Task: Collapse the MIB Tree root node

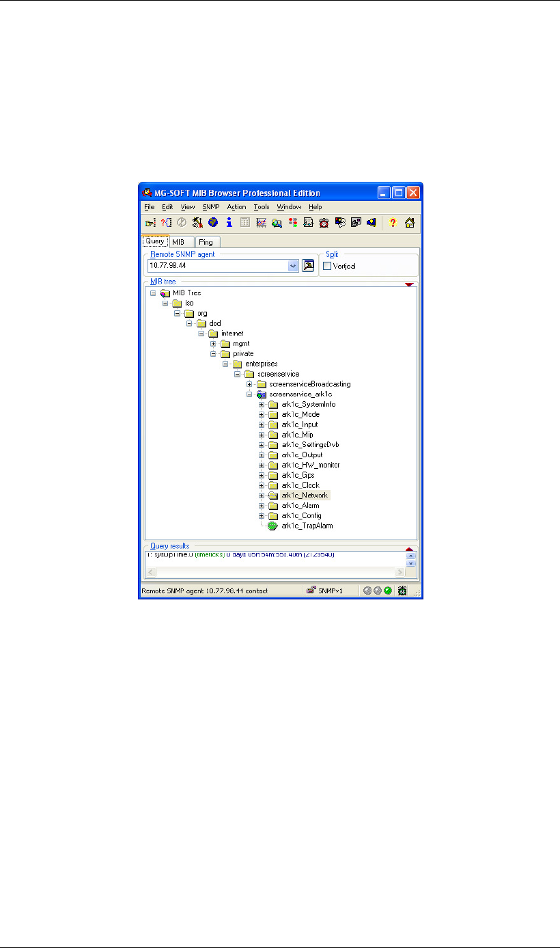Action: tap(153, 293)
